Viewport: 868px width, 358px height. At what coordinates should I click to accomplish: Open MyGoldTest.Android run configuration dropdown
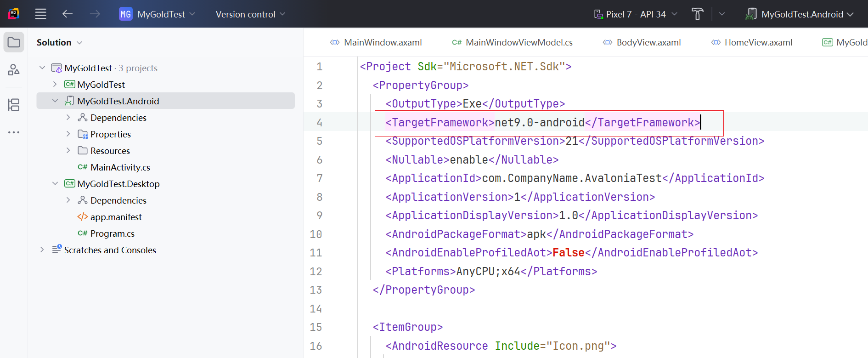pyautogui.click(x=799, y=14)
